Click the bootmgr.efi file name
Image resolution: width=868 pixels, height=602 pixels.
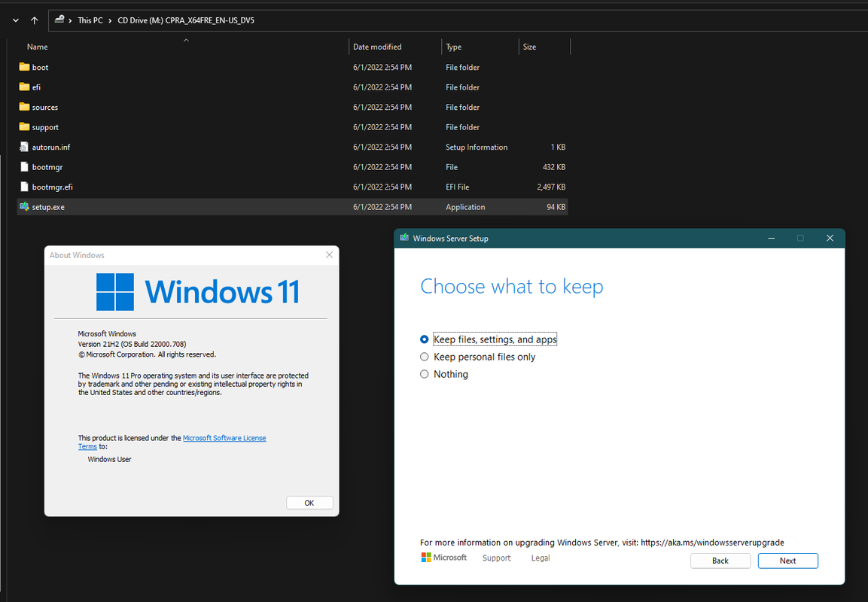pyautogui.click(x=52, y=187)
